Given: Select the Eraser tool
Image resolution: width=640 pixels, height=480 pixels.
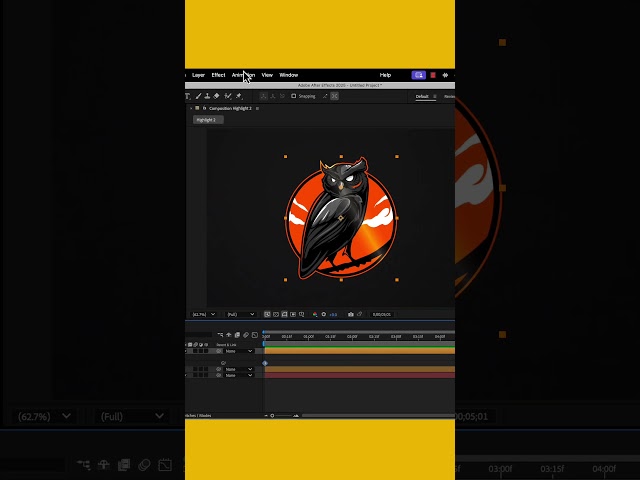Looking at the screenshot, I should [217, 96].
